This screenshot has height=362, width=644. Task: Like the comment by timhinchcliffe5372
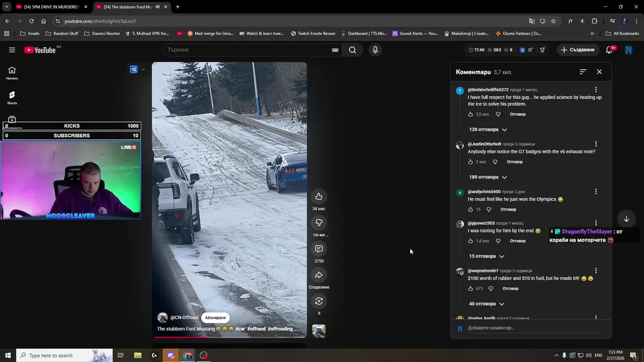tap(470, 114)
